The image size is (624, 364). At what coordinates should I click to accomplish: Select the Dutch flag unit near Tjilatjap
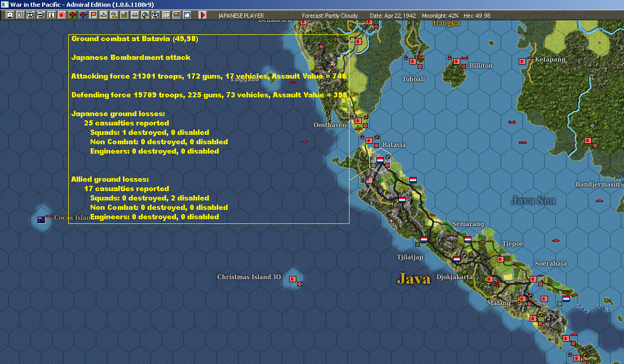coord(424,240)
